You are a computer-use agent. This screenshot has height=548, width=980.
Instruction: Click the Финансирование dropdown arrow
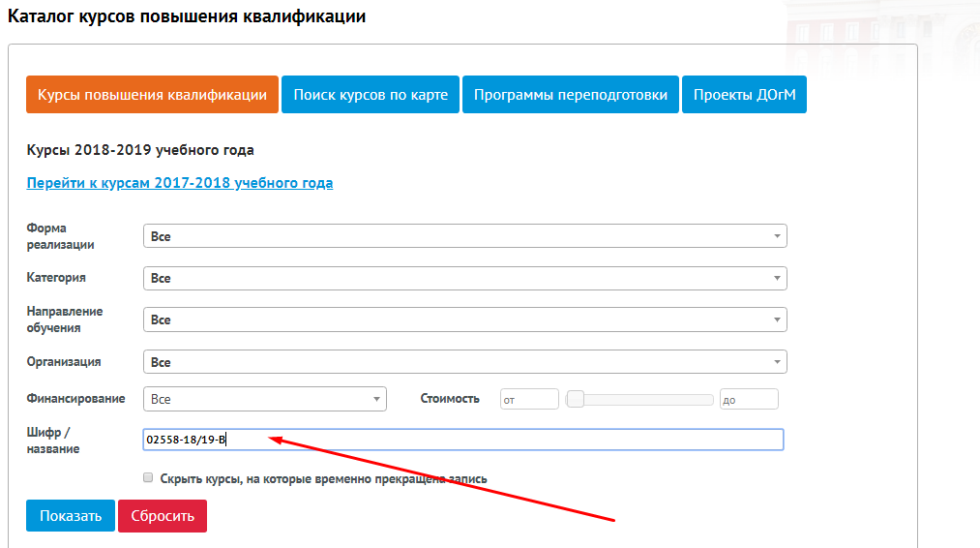click(x=376, y=399)
